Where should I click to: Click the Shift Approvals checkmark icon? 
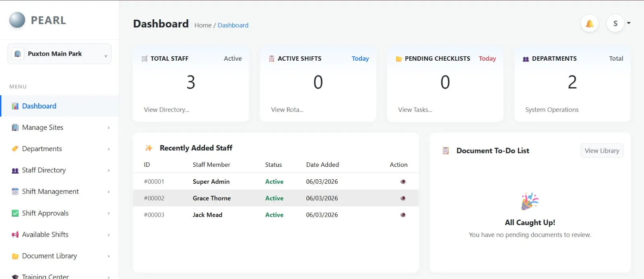15,213
